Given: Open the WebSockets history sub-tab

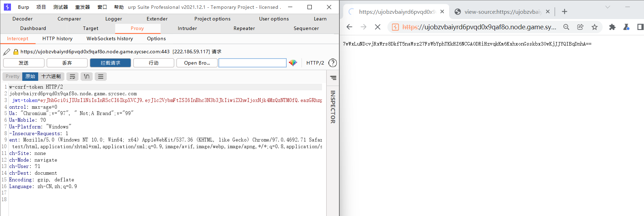Looking at the screenshot, I should pos(110,38).
